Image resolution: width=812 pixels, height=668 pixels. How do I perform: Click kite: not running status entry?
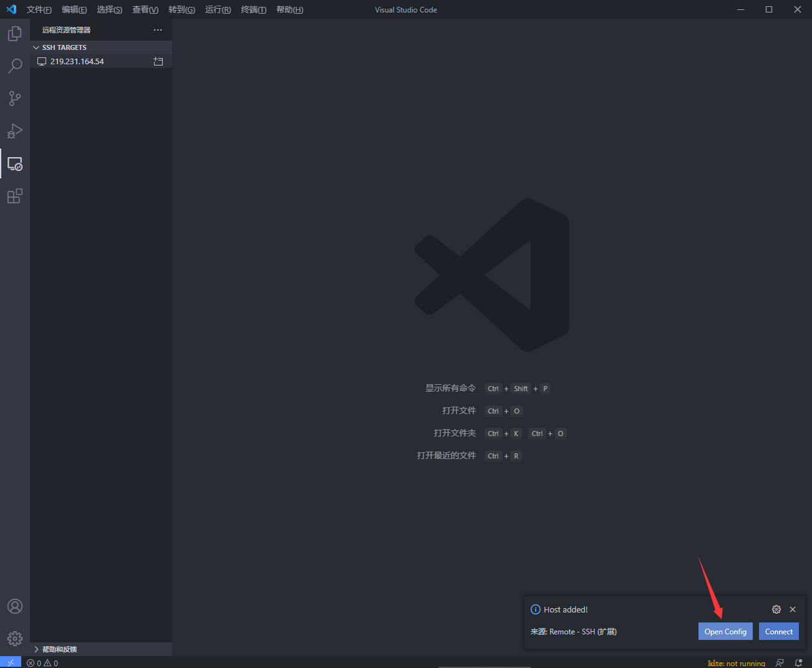point(737,663)
